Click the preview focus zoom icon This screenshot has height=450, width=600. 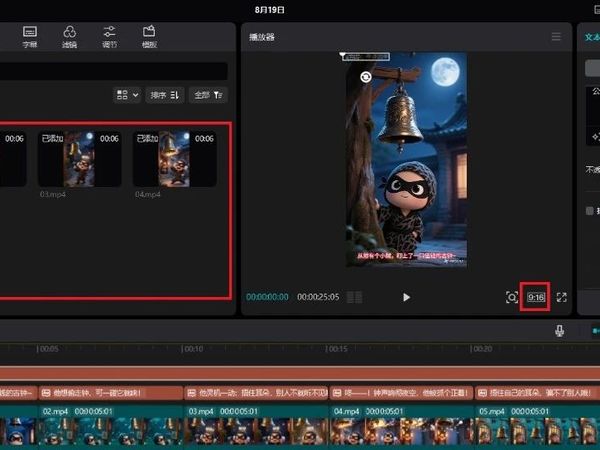click(512, 297)
